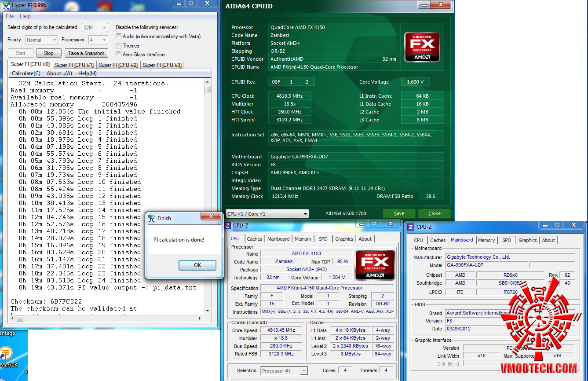Image resolution: width=588 pixels, height=381 pixels.
Task: Confirm PI calculation done with OK
Action: pos(197,265)
